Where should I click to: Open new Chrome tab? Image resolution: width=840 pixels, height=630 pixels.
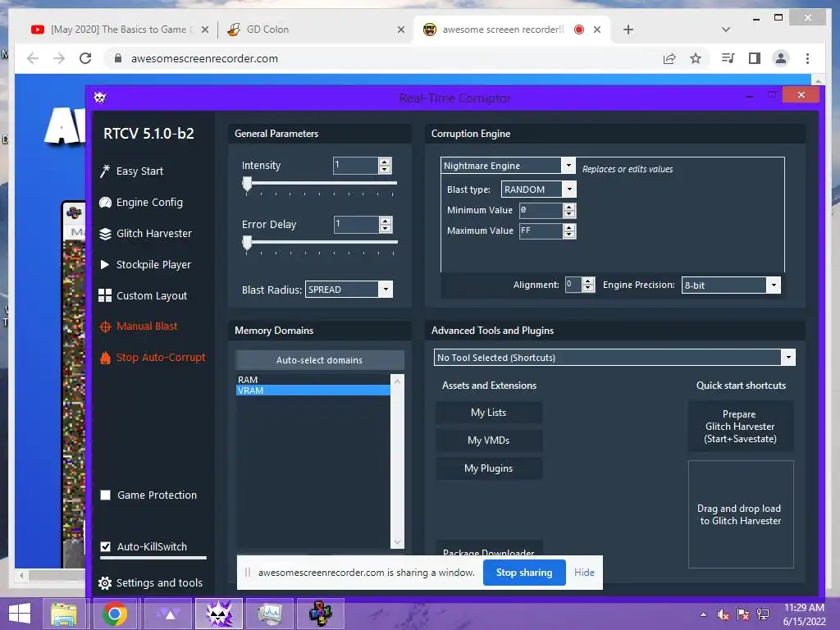[x=628, y=30]
